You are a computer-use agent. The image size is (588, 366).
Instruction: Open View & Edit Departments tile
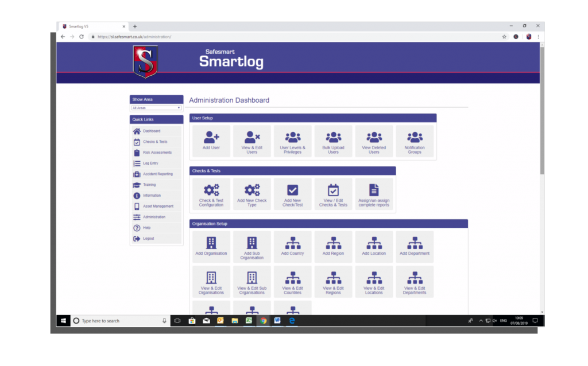(415, 282)
